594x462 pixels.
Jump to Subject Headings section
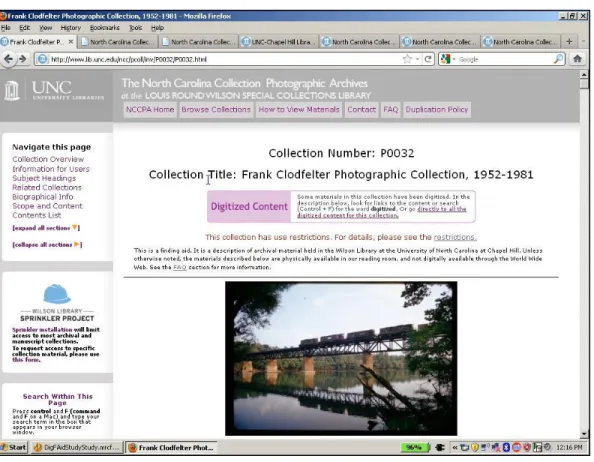click(x=44, y=178)
